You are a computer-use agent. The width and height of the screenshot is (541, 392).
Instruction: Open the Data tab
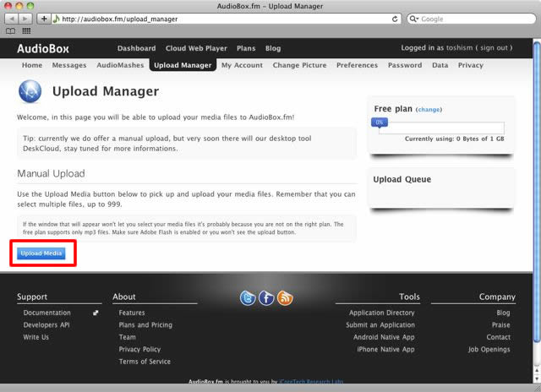click(440, 65)
